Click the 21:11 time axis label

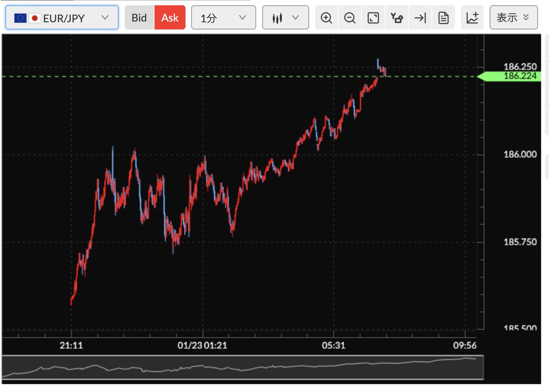pyautogui.click(x=71, y=345)
